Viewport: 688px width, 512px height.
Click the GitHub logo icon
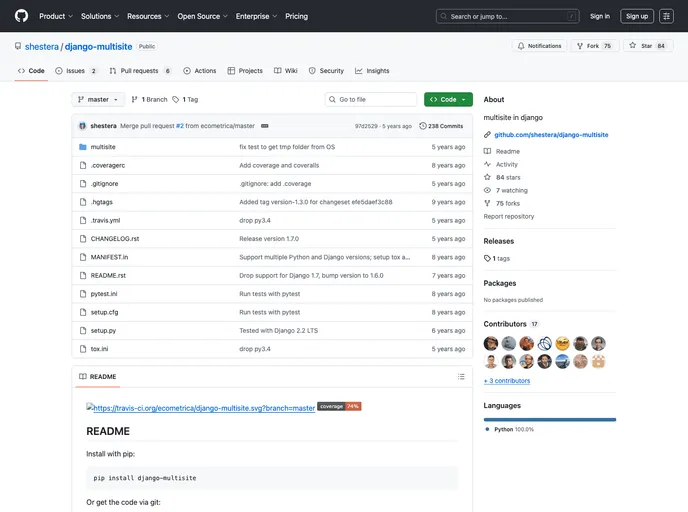[21, 16]
